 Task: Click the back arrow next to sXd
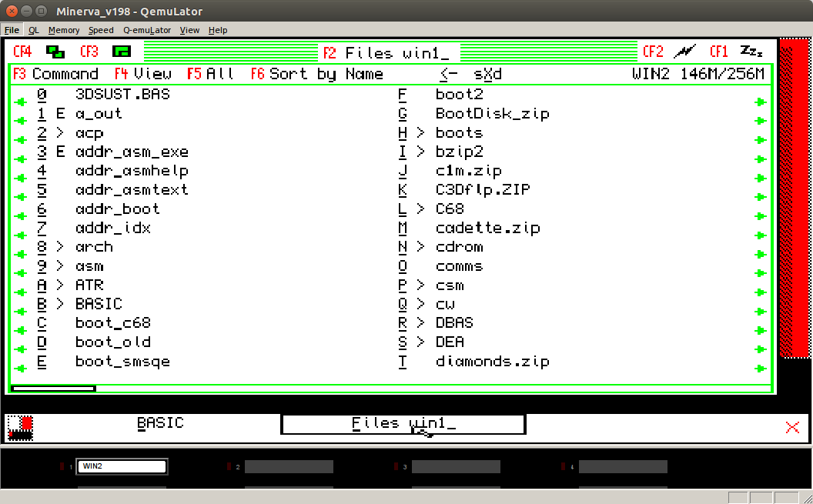[448, 74]
